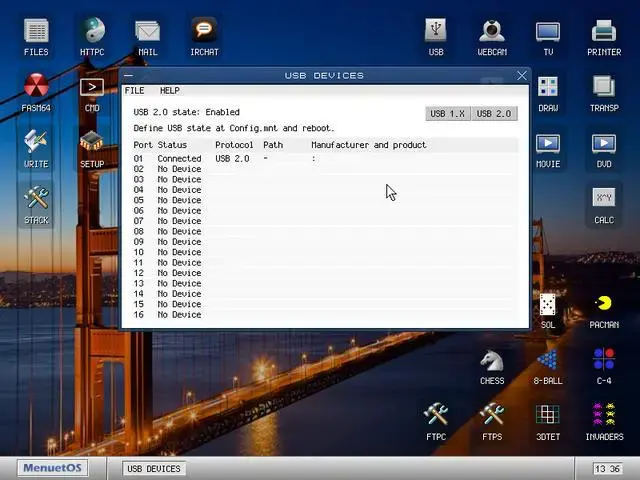Select the USB 2.0 state button
This screenshot has width=640, height=480.
[493, 114]
